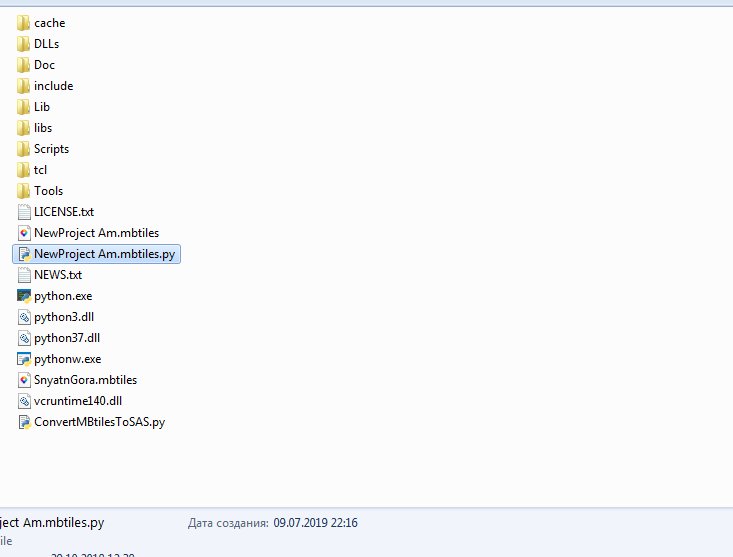Select the python.exe application icon
Screen dimensions: 733x557
pos(24,296)
